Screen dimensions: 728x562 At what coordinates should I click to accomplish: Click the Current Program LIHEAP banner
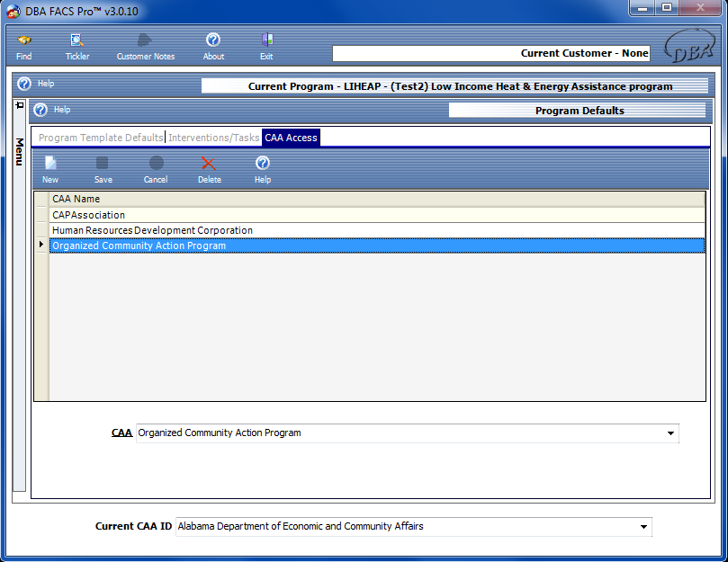click(x=454, y=86)
